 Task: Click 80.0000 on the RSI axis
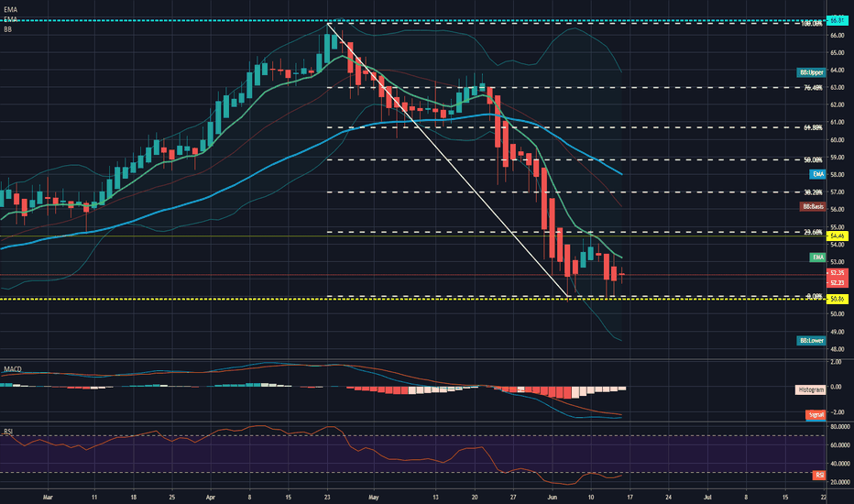pyautogui.click(x=840, y=427)
